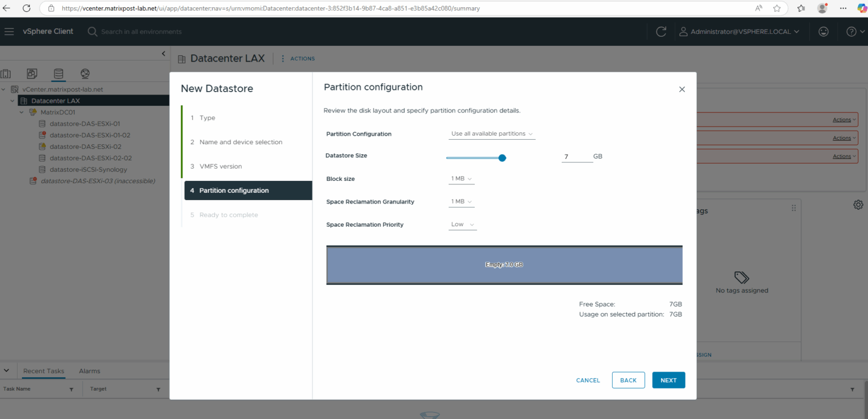Switch to the Alarms tab
The height and width of the screenshot is (419, 868).
(x=89, y=371)
